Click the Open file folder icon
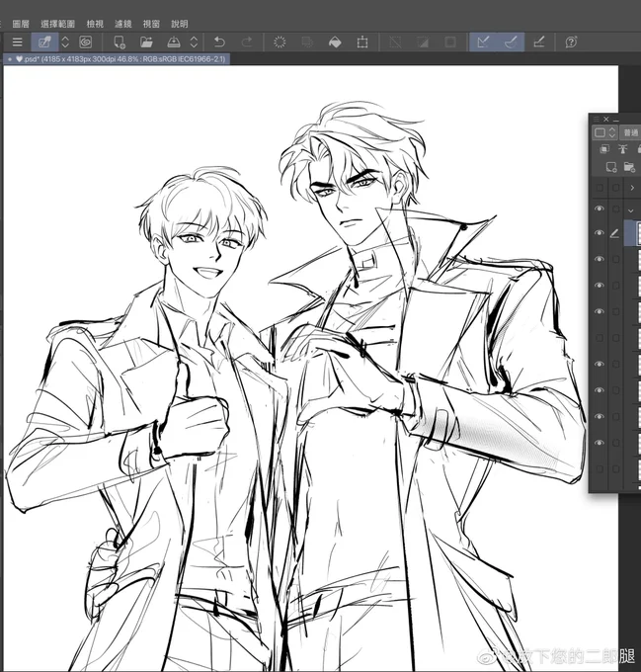The image size is (641, 672). [x=146, y=42]
